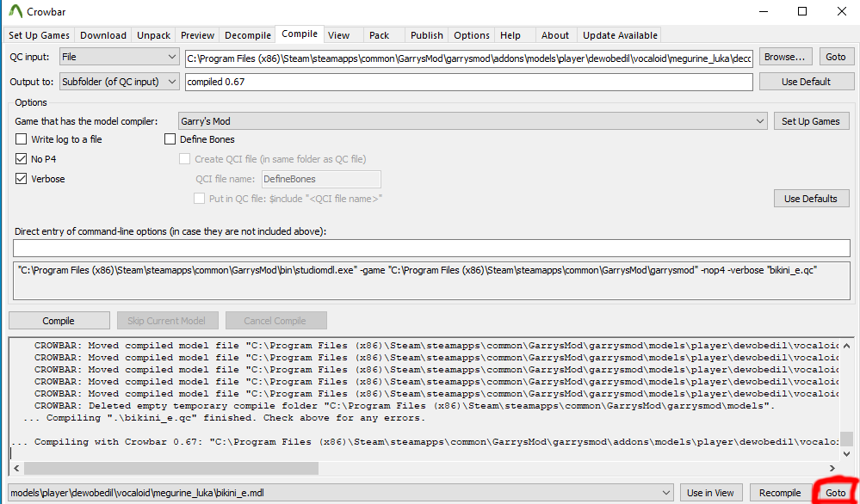Viewport: 860px width, 504px height.
Task: Click the line "Compiling ".\bikini_e.qc" finished"
Action: click(x=225, y=418)
